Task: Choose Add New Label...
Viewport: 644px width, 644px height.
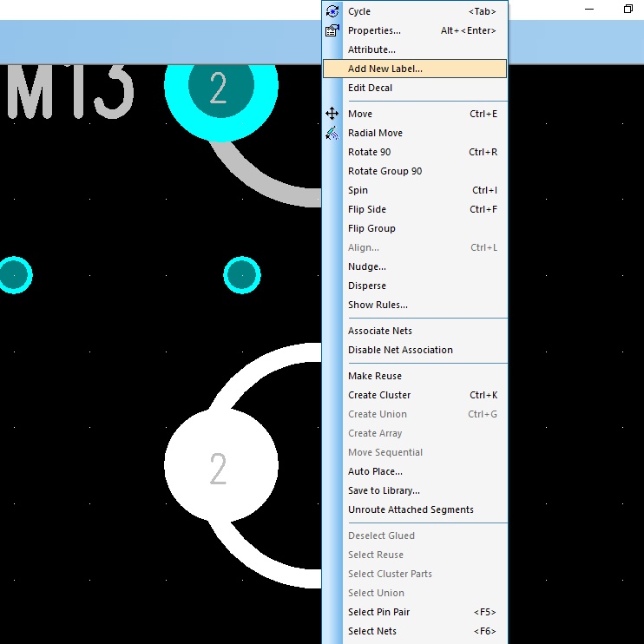Action: [415, 69]
